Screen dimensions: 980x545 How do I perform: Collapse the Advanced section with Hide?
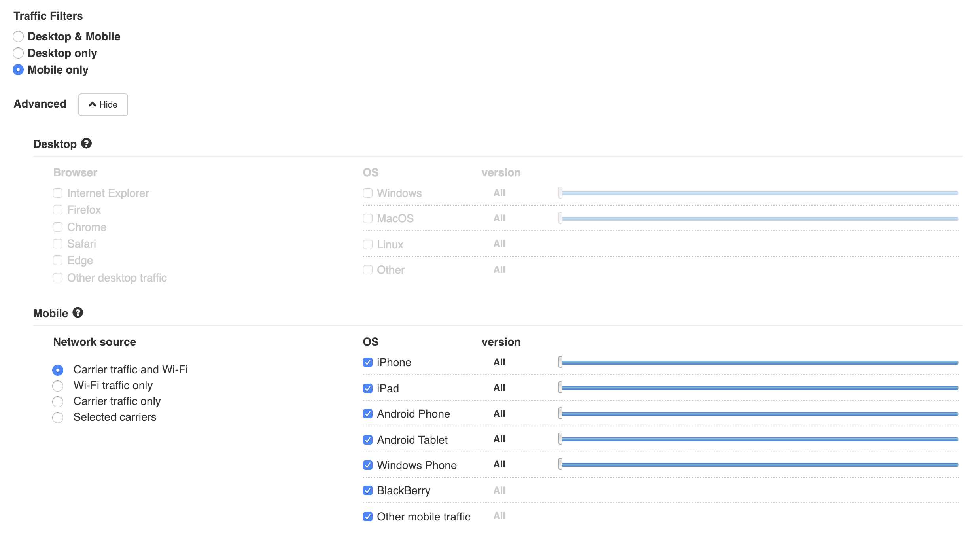point(103,105)
